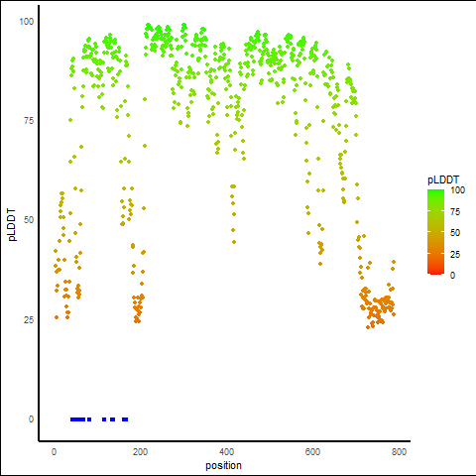Click the pLDDT legend title
The width and height of the screenshot is (476, 476).
[443, 180]
